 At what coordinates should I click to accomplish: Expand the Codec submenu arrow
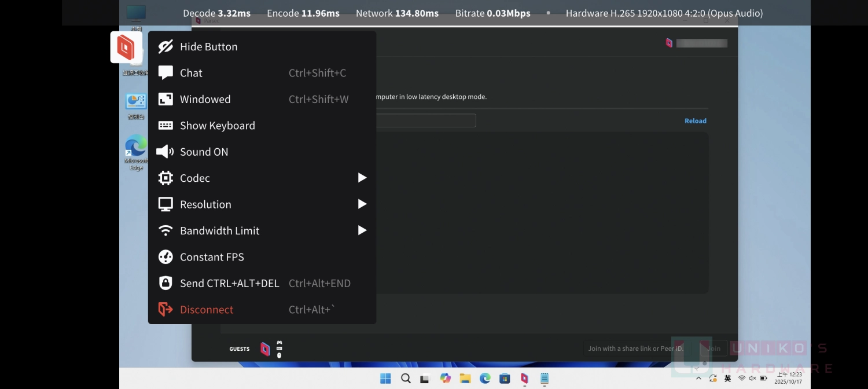[x=362, y=178]
